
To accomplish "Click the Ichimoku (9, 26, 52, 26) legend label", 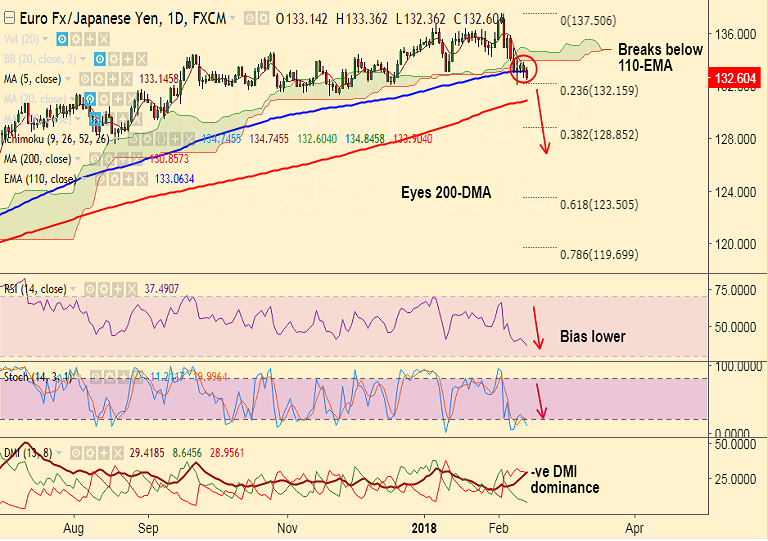I will [x=56, y=139].
